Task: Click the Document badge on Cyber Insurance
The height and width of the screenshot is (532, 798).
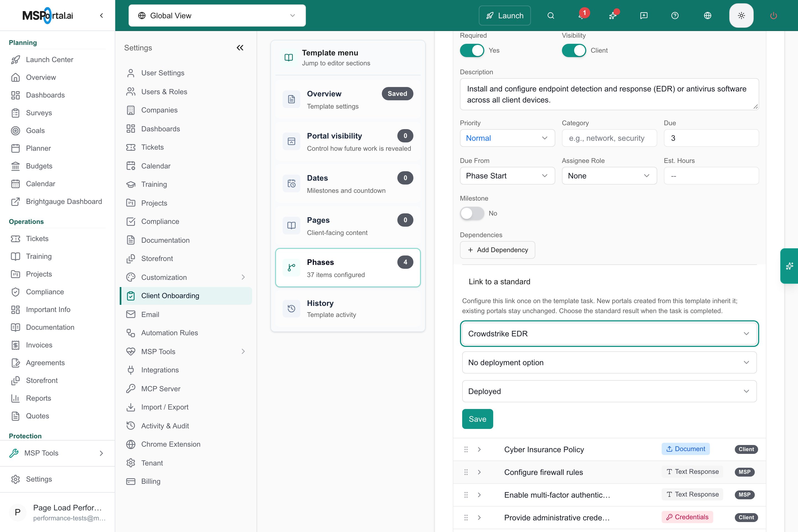Action: pyautogui.click(x=686, y=449)
